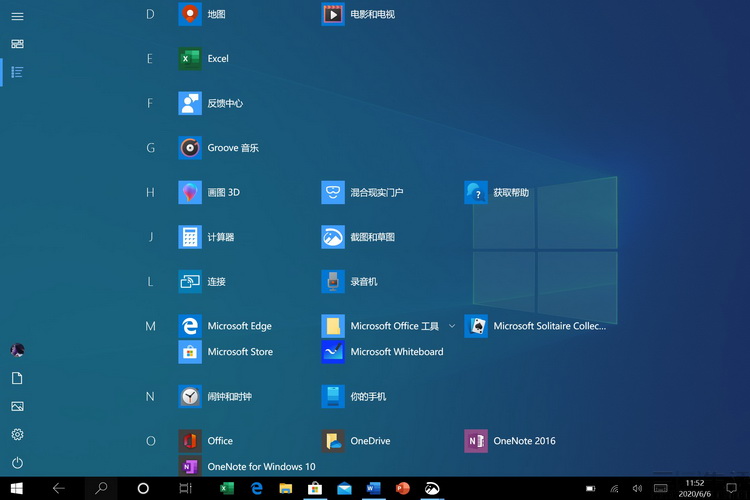The height and width of the screenshot is (500, 750).
Task: Open Settings gear in Start sidebar
Action: pos(17,434)
